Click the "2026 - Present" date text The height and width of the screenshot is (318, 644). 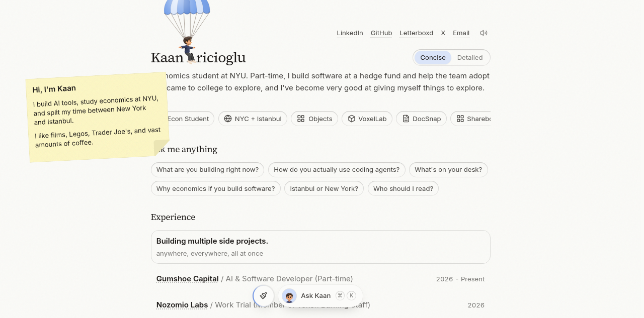click(x=460, y=279)
